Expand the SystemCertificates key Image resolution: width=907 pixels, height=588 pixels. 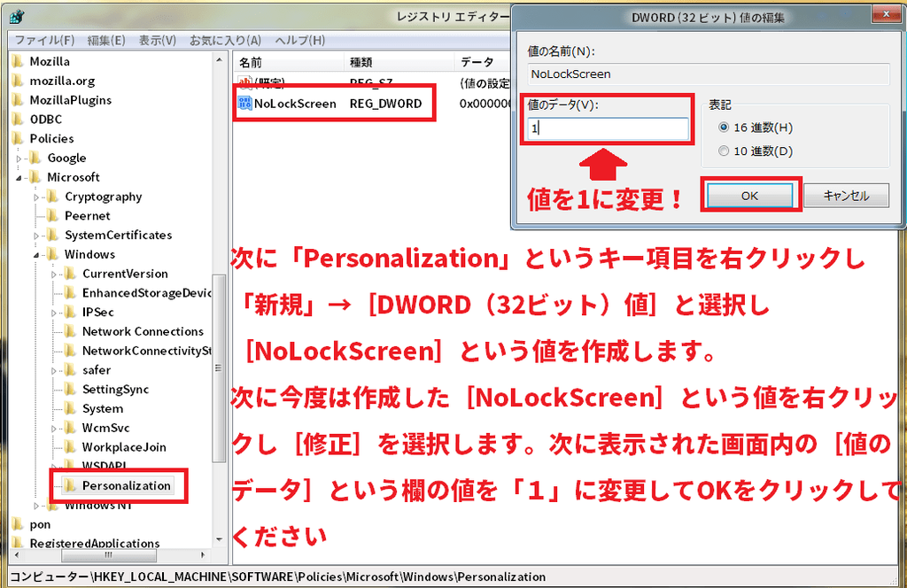pos(35,236)
